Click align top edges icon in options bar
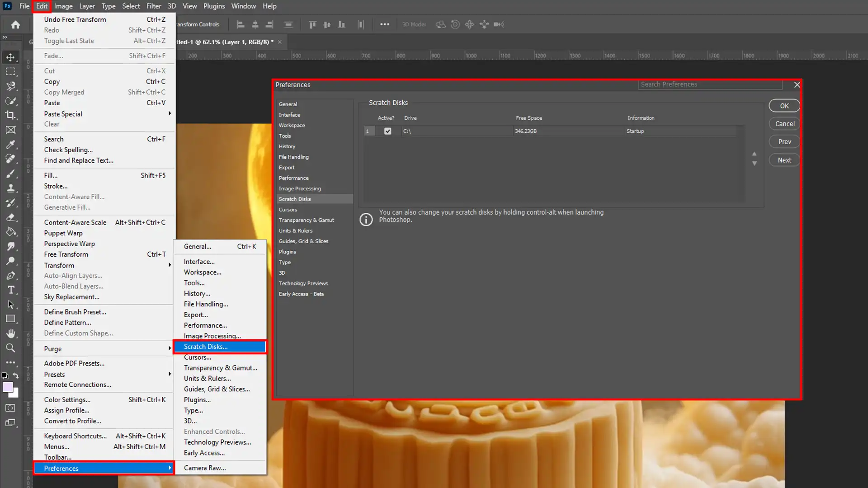 pos(312,24)
